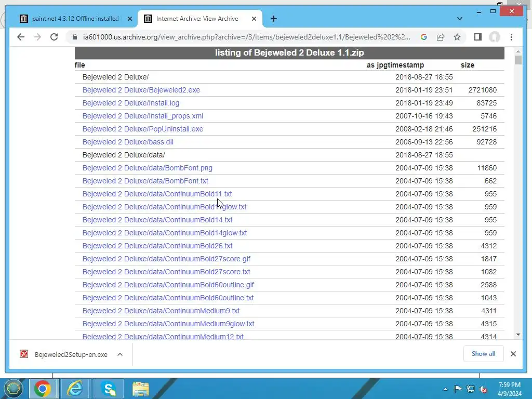
Task: Click the address bar URL
Action: [x=247, y=37]
